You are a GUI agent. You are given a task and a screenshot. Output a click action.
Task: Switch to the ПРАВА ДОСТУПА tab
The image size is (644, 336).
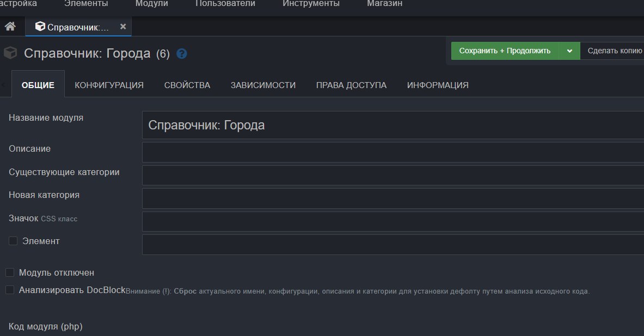coord(351,85)
